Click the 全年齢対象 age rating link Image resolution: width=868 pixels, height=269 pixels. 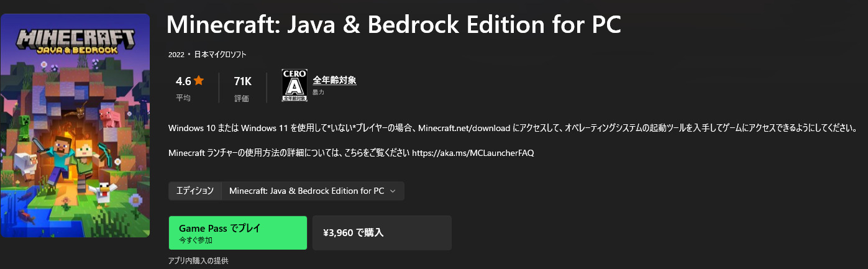click(334, 80)
